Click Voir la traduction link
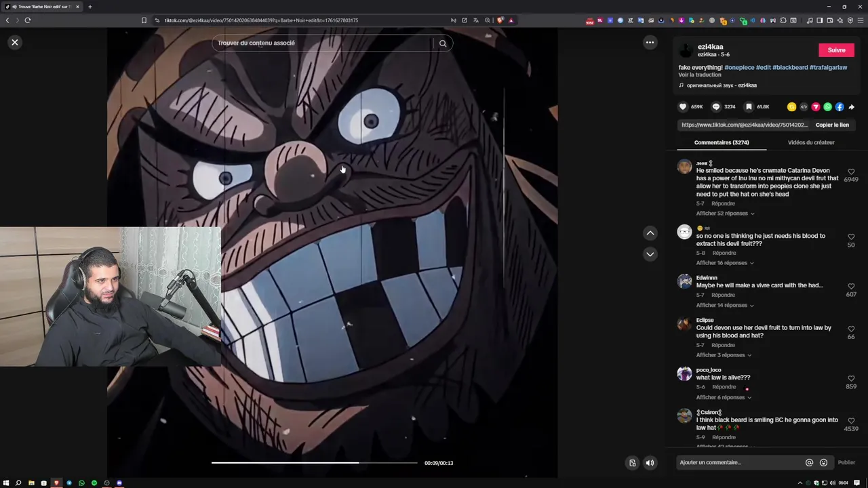Viewport: 868px width, 488px height. (x=700, y=75)
